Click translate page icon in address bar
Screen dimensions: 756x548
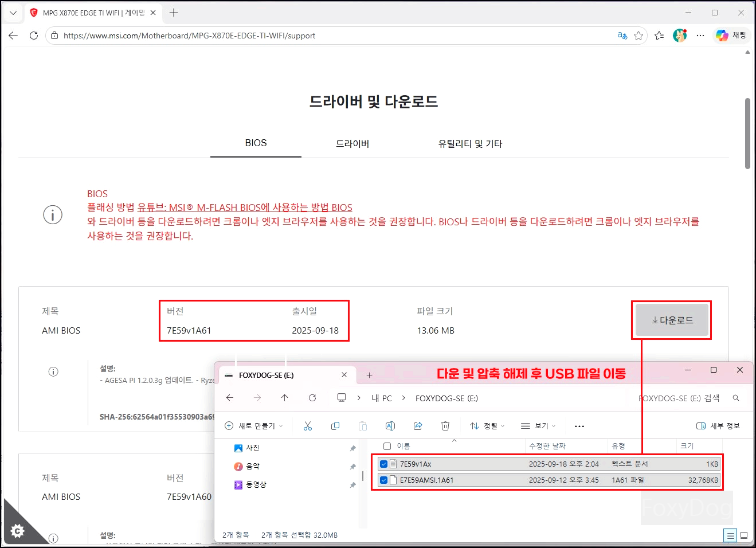click(x=622, y=36)
